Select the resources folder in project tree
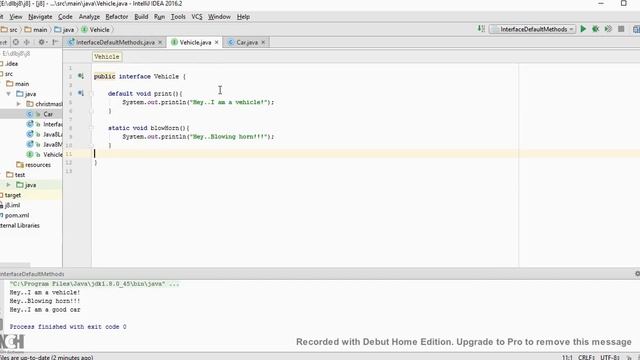This screenshot has height=360, width=640. [x=33, y=165]
